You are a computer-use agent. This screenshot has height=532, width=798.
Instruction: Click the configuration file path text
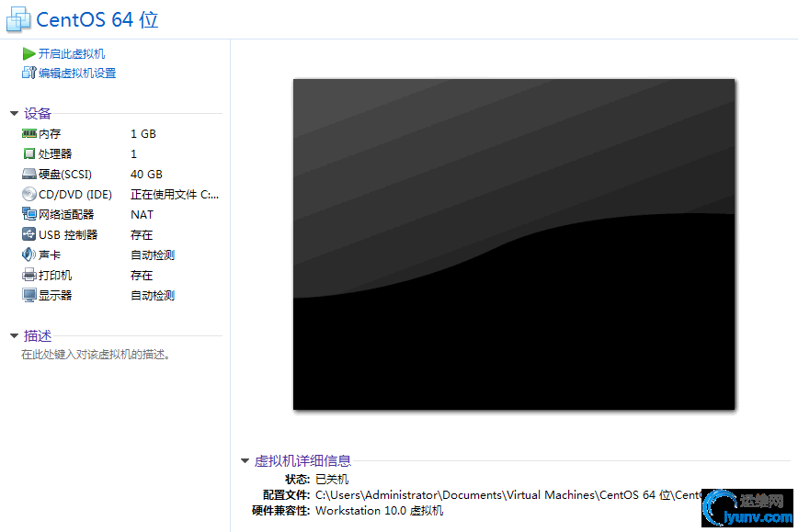pos(507,495)
